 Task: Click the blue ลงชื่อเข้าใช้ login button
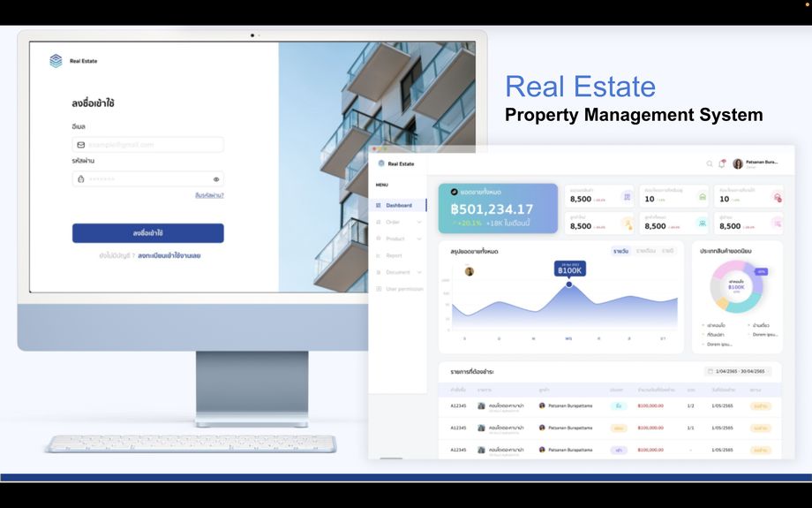click(148, 233)
